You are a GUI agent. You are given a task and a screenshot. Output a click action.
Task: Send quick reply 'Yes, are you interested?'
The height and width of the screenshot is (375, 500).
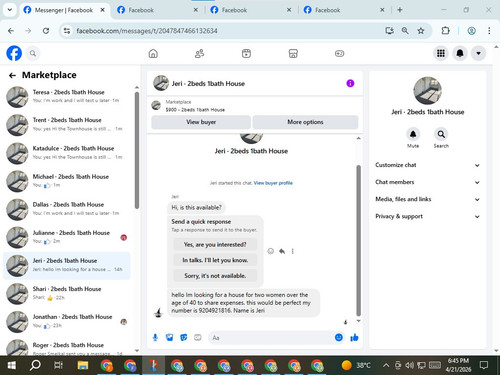(215, 245)
